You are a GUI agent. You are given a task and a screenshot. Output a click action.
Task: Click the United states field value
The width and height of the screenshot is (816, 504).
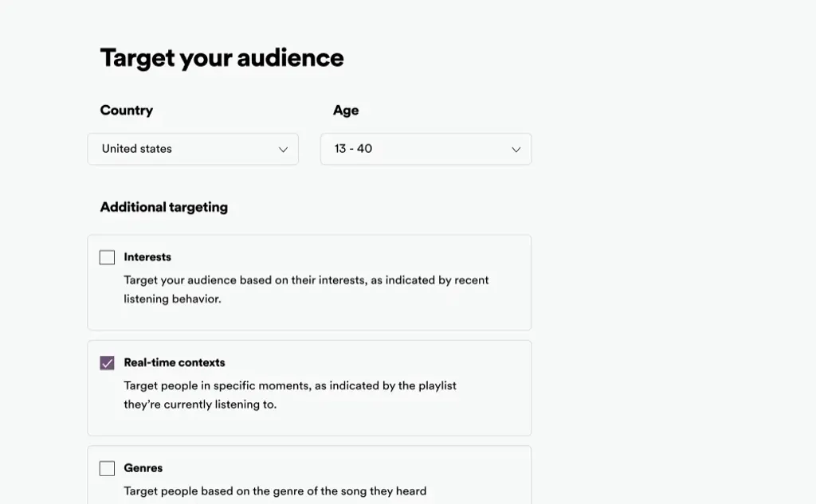(135, 149)
